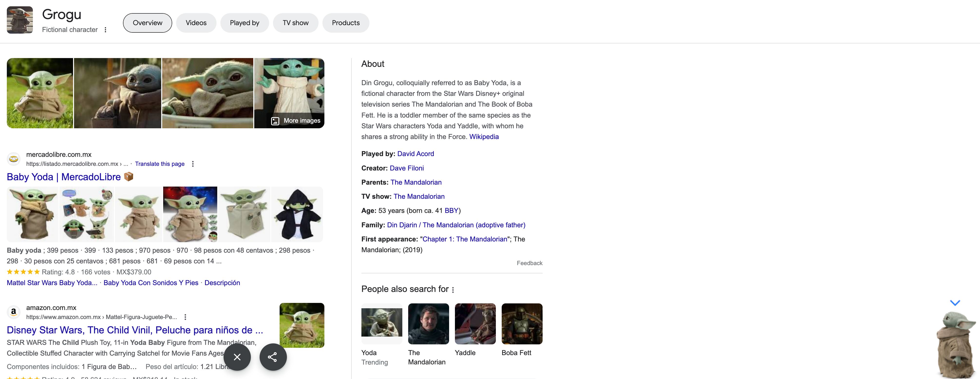Click the MercadoLibre site favicon

14,159
